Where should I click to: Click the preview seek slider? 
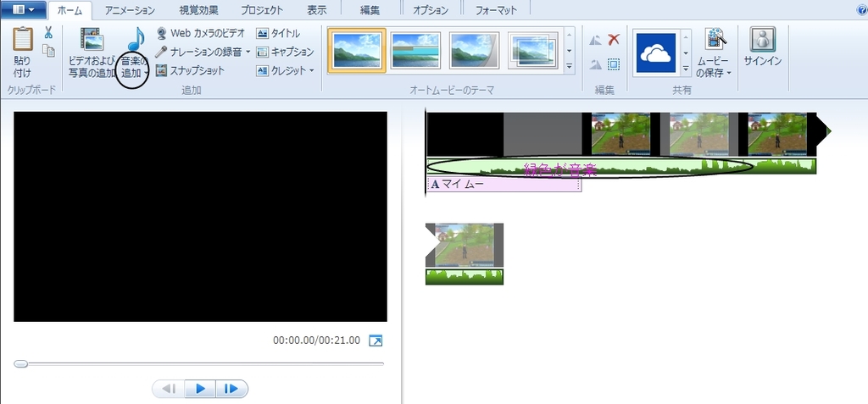tap(198, 363)
